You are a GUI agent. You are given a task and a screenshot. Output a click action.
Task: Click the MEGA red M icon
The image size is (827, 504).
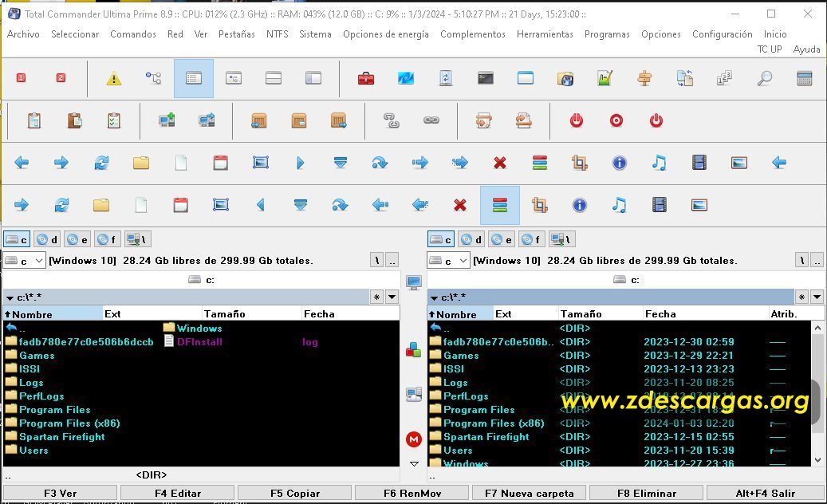[413, 439]
